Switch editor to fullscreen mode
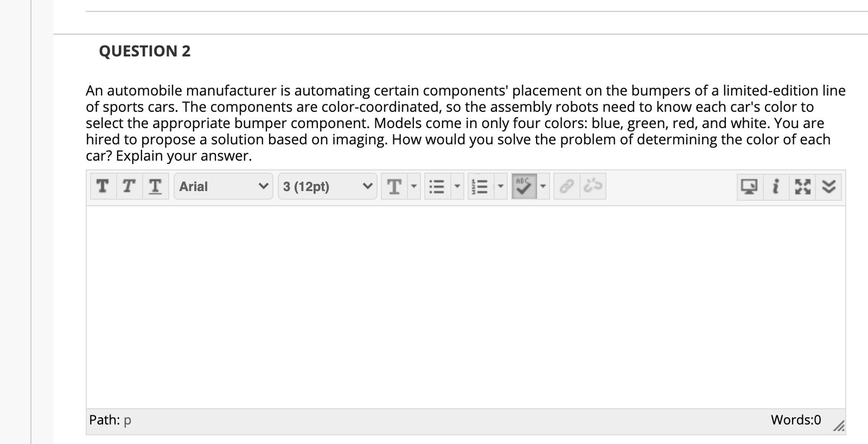The height and width of the screenshot is (444, 868). click(802, 187)
